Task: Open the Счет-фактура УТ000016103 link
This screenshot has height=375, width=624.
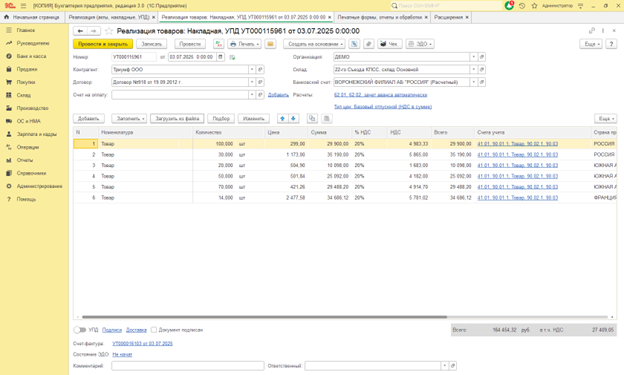Action: (x=142, y=344)
